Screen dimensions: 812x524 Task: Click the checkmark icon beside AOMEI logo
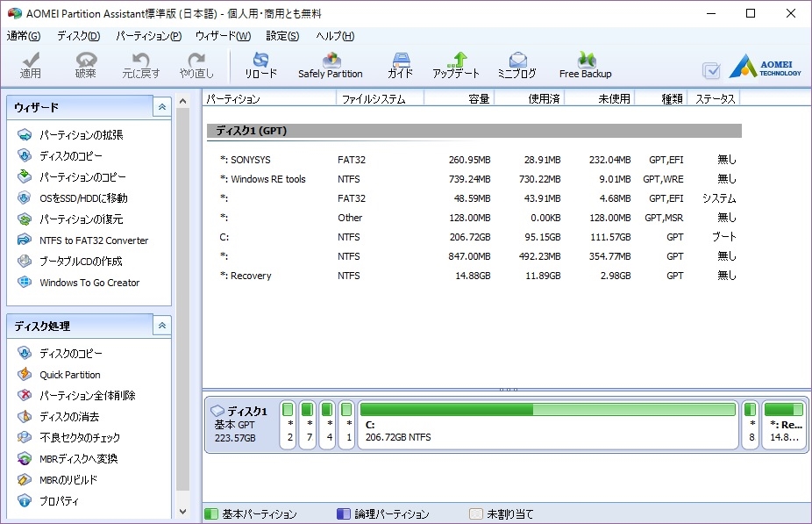(711, 70)
